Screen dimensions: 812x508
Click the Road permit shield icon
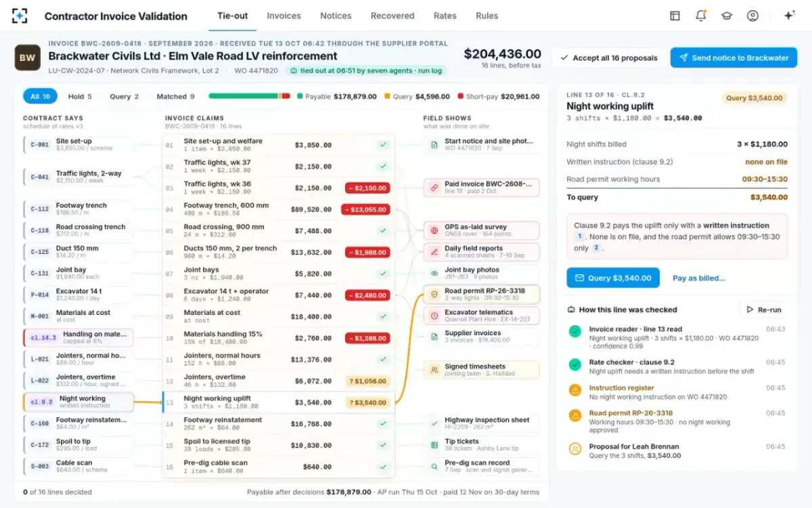click(434, 295)
